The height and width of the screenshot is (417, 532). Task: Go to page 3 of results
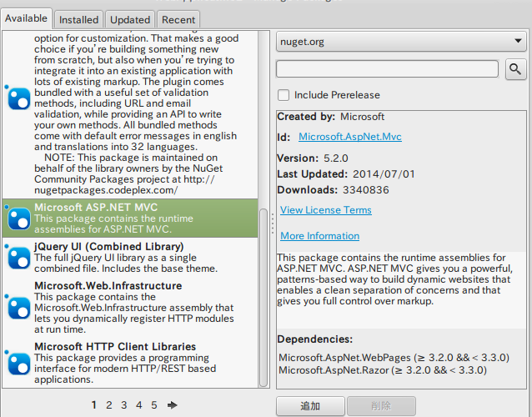pyautogui.click(x=124, y=405)
